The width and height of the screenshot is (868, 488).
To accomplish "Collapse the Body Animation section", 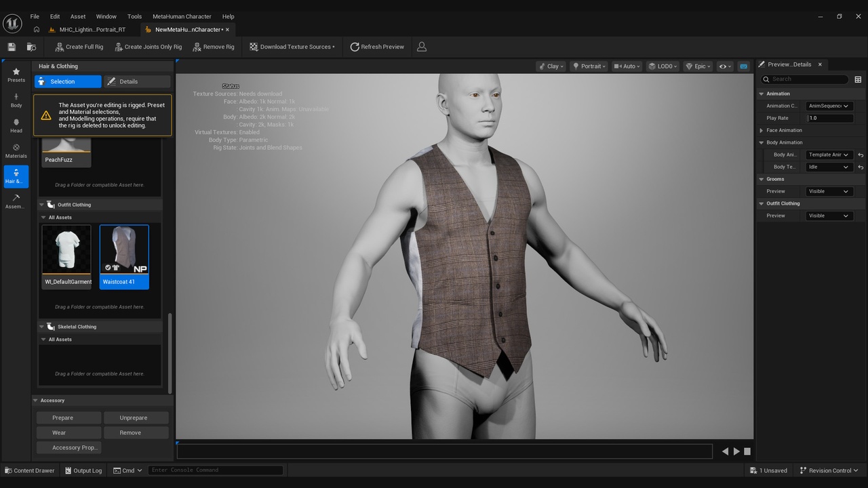I will 762,142.
